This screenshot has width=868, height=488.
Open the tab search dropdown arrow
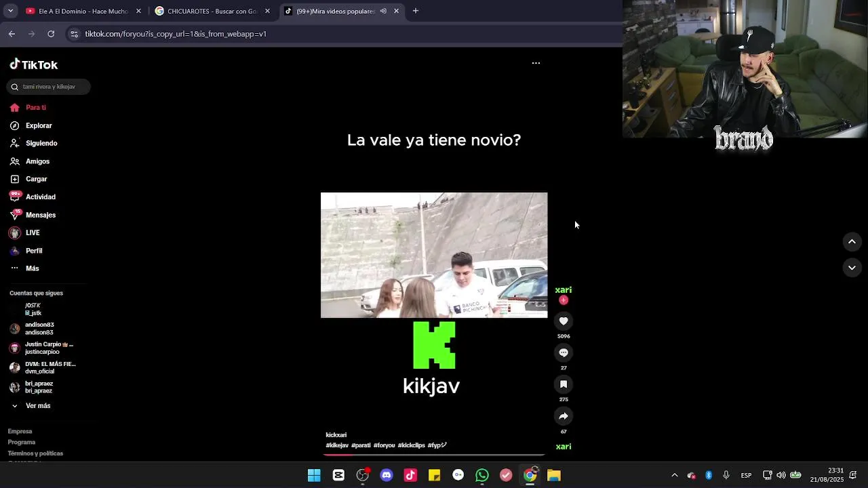(x=10, y=11)
